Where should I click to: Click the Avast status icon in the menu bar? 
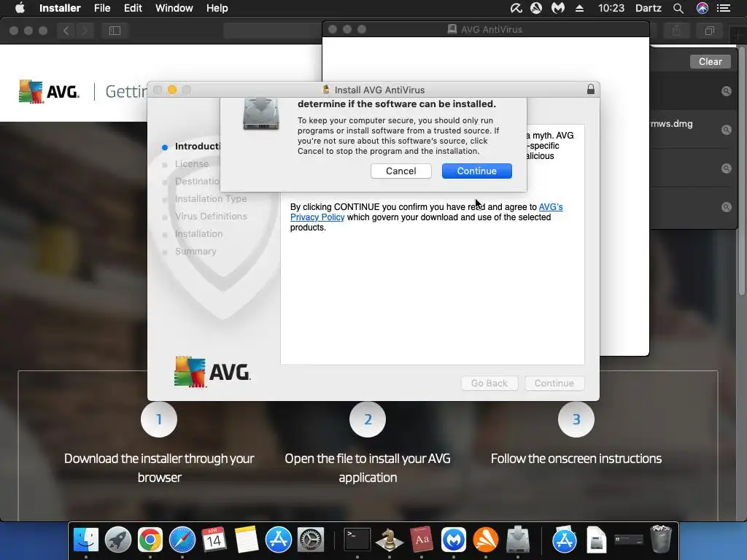tap(536, 8)
